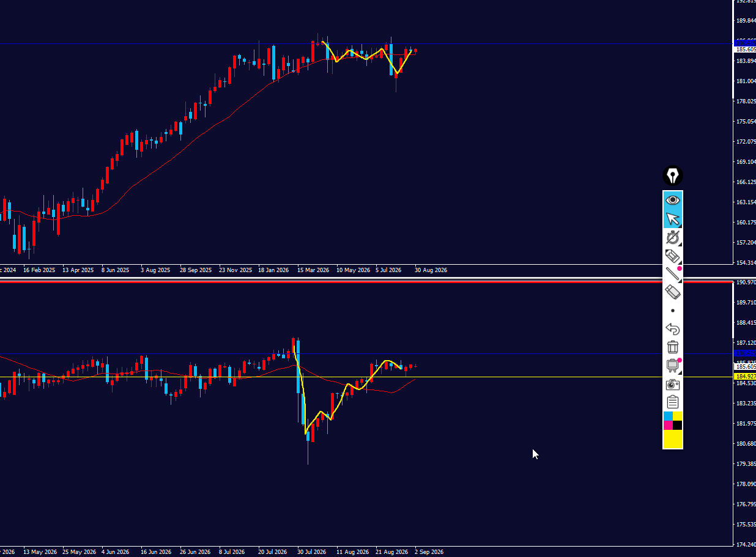Take a screenshot with the camera icon
756x557 pixels.
pos(673,384)
